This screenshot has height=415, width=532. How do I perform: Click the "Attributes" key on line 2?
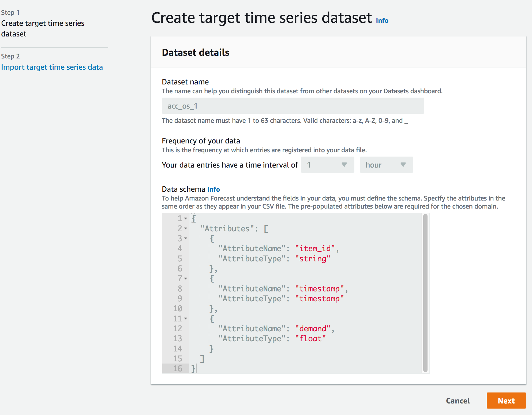pos(227,228)
